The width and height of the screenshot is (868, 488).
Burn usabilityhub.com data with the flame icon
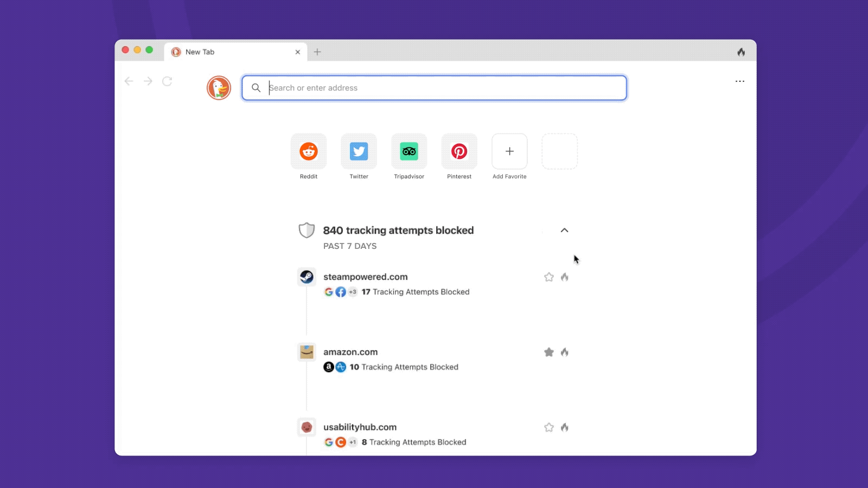pyautogui.click(x=565, y=427)
